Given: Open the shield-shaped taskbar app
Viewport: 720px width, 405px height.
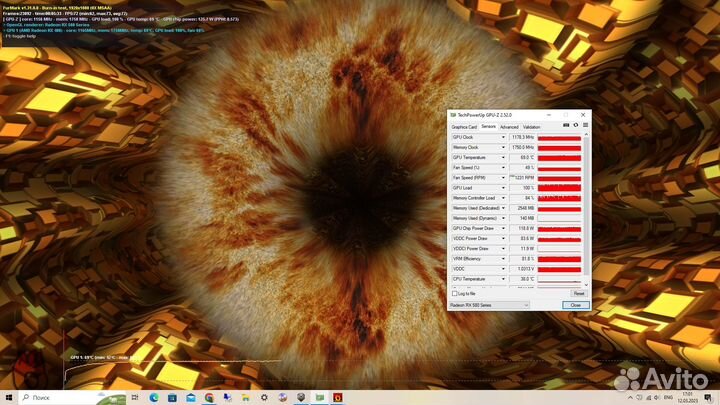Looking at the screenshot, I should click(x=301, y=397).
